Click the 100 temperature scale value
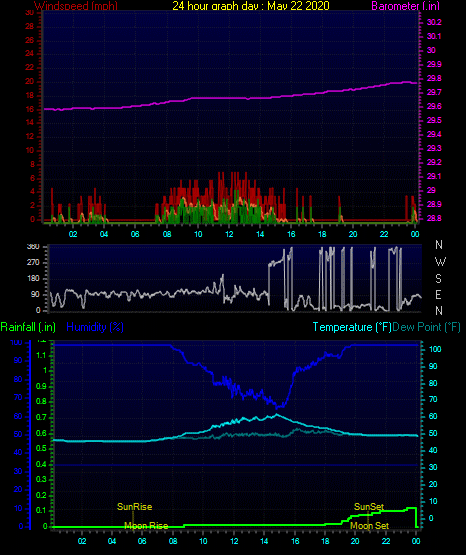 (435, 349)
